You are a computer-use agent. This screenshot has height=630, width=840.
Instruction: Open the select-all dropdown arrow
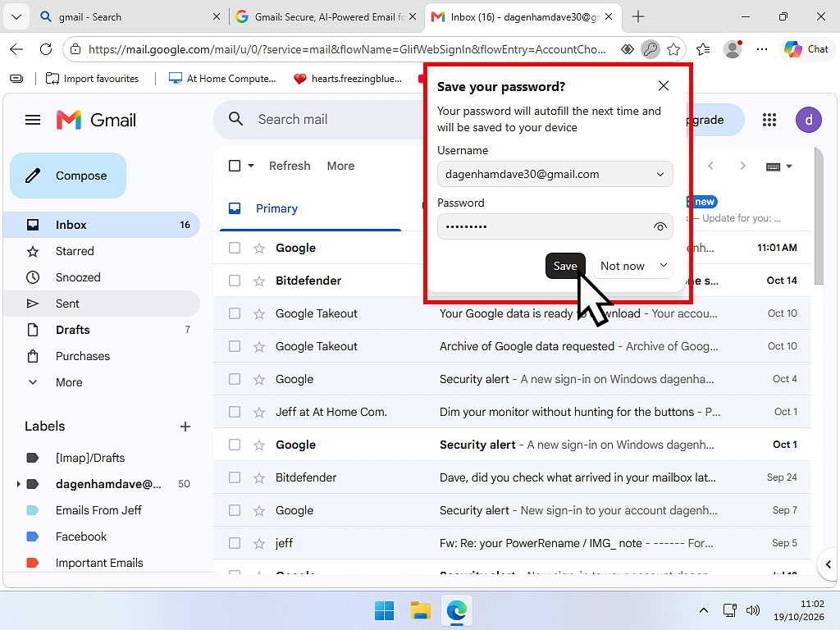(x=251, y=166)
